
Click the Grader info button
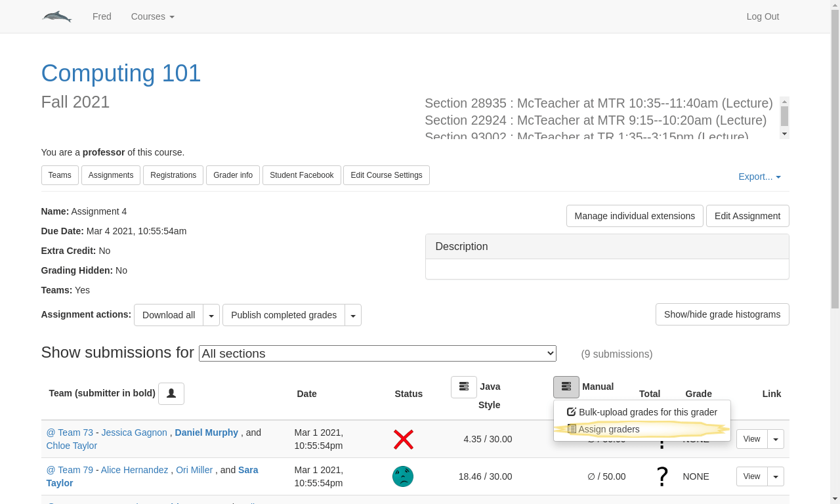(233, 175)
